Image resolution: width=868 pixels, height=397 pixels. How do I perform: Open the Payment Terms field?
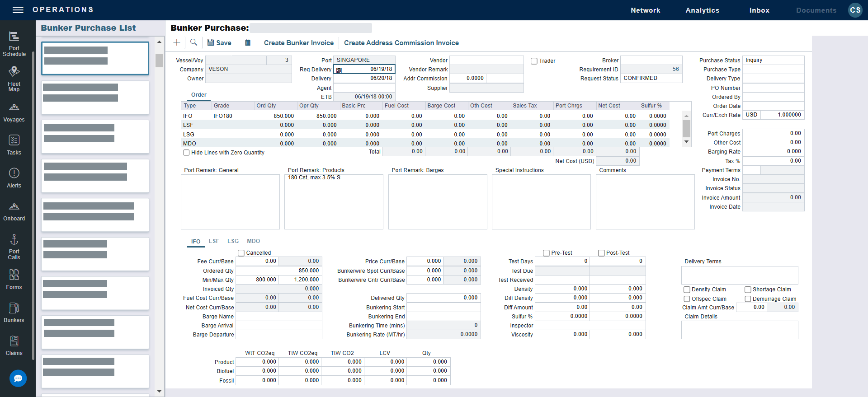(x=751, y=170)
